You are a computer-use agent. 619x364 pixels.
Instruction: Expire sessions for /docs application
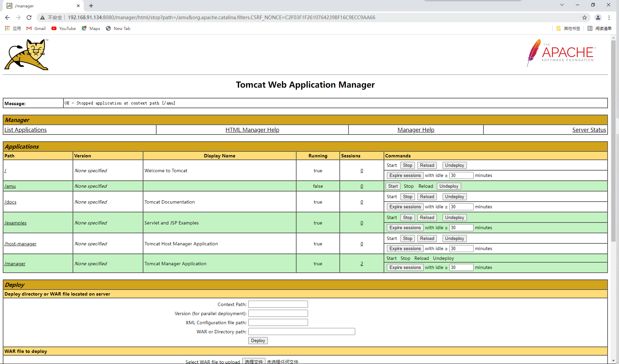tap(405, 207)
